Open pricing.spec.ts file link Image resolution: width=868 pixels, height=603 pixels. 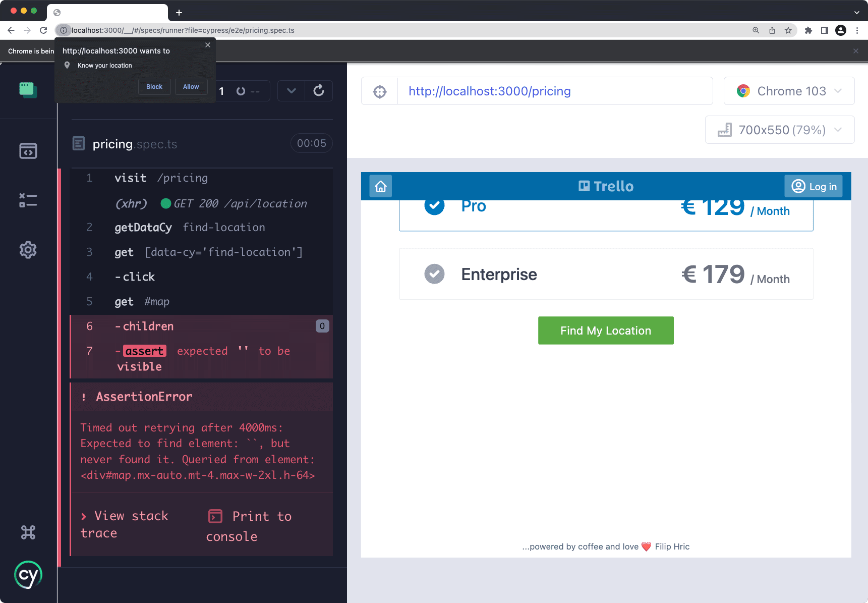point(135,144)
